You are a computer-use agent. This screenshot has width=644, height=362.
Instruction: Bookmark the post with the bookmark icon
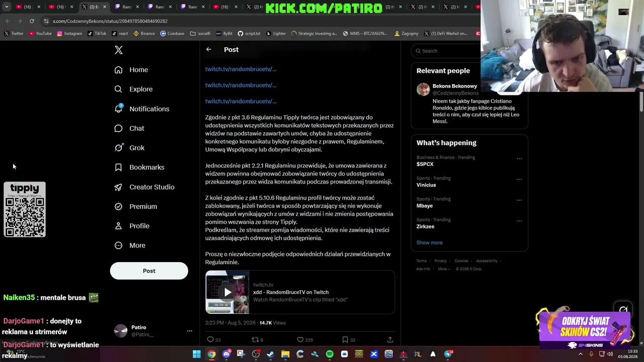click(x=345, y=340)
